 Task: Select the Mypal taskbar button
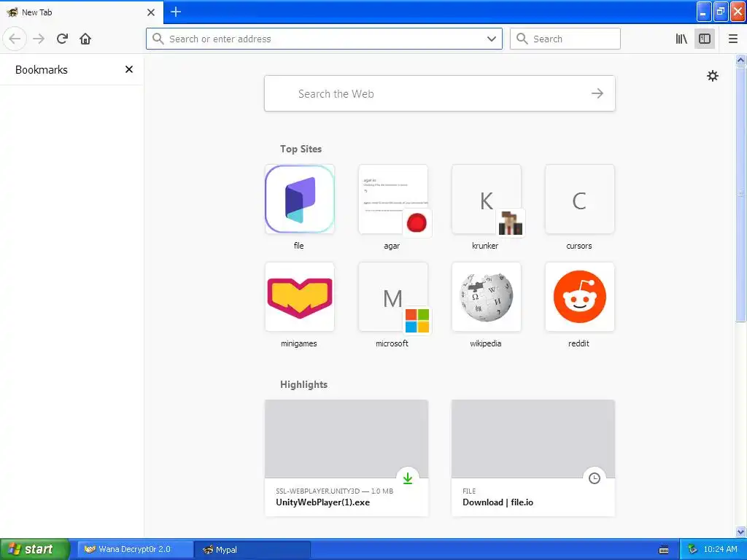pos(252,550)
